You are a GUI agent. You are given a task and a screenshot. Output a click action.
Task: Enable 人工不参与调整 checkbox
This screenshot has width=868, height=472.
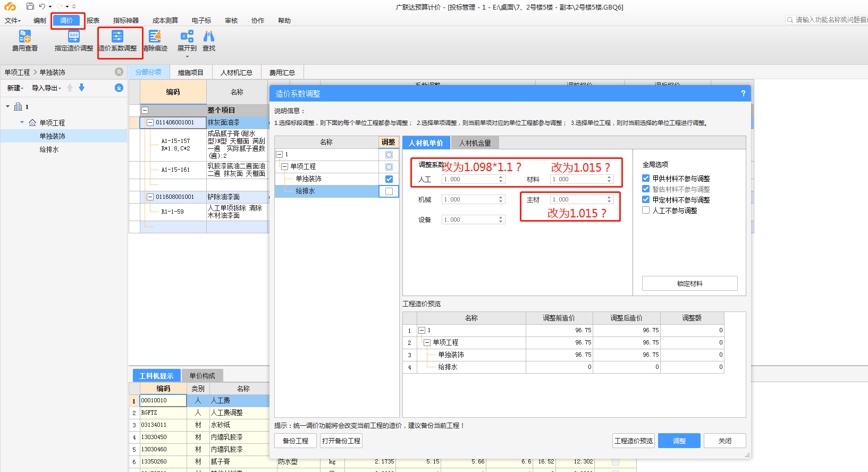click(x=646, y=210)
